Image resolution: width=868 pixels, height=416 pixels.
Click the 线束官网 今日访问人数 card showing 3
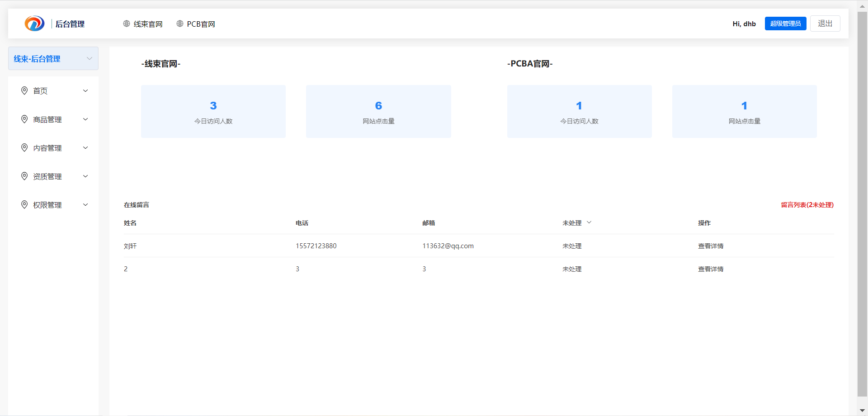pos(213,111)
